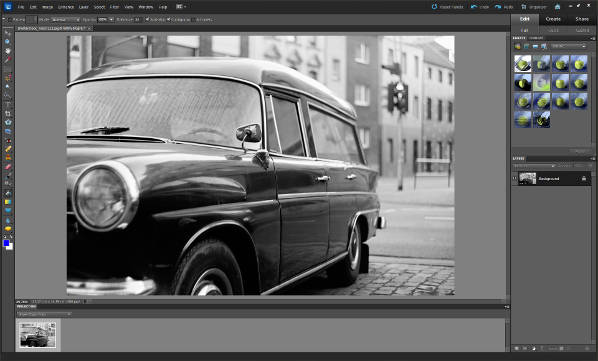Open the effects category dropdown in Effects panel

coord(569,47)
